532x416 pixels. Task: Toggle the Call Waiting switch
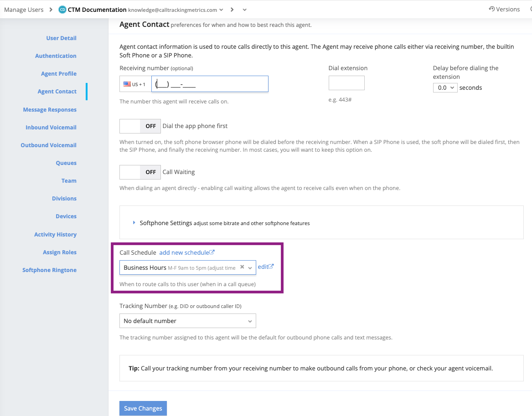click(140, 172)
